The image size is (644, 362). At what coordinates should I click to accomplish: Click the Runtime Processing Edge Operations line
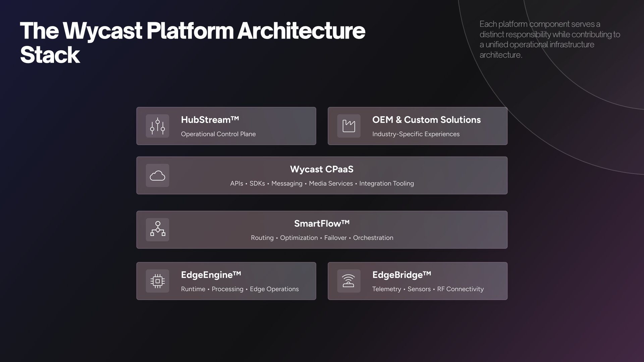240,289
